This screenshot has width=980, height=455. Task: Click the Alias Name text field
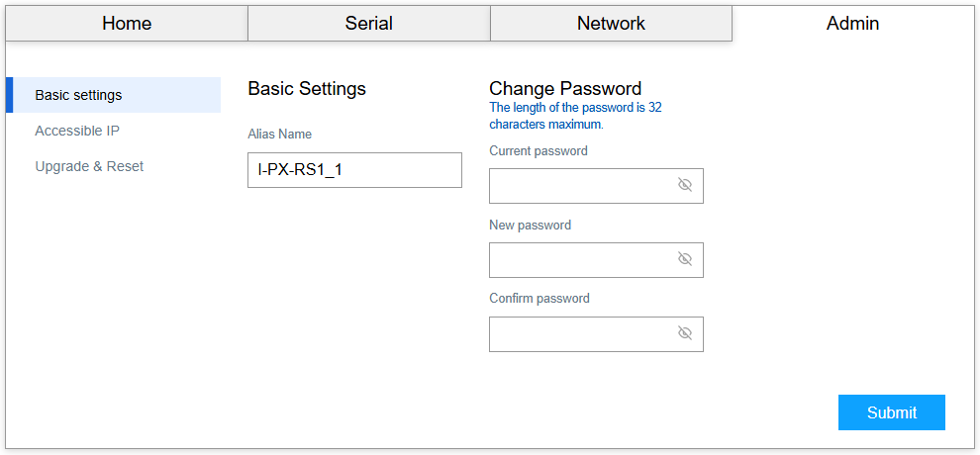354,170
